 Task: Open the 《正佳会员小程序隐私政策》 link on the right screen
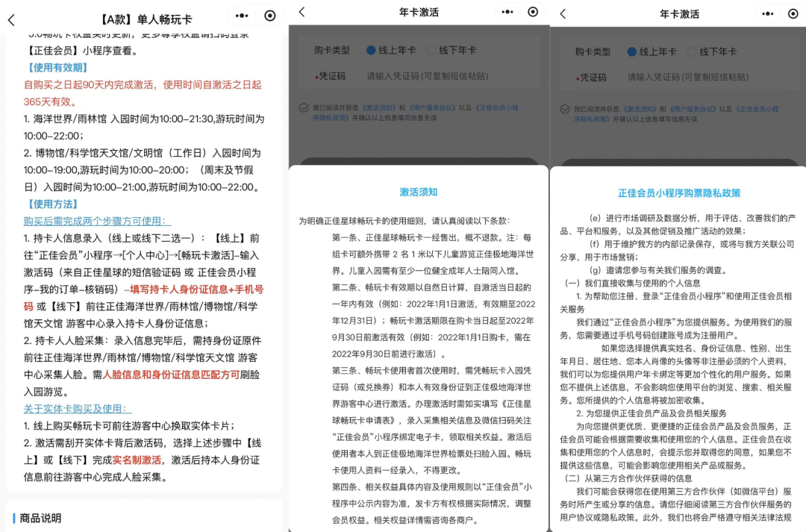[x=757, y=110]
